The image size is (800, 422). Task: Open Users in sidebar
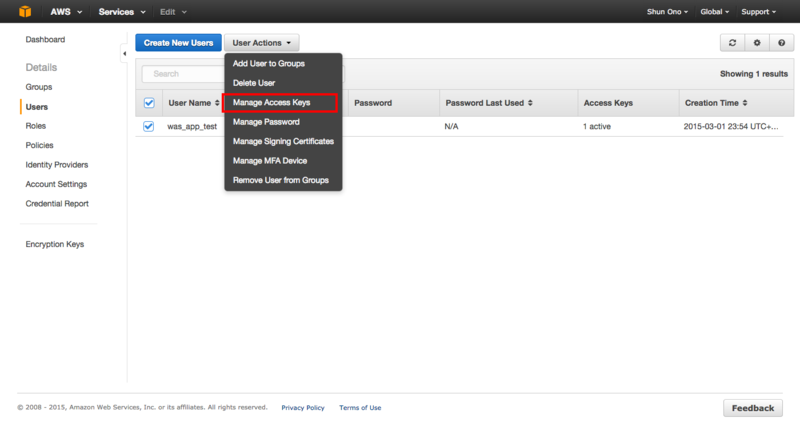click(x=37, y=107)
